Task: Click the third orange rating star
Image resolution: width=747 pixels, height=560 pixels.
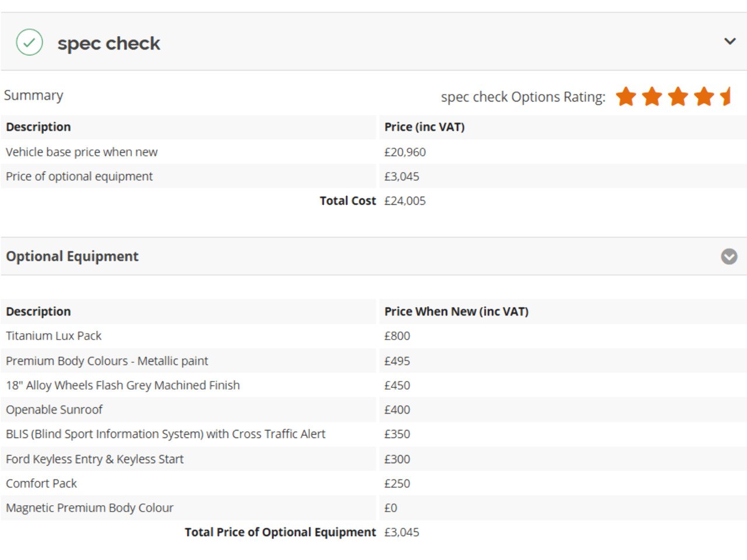Action: click(x=678, y=97)
